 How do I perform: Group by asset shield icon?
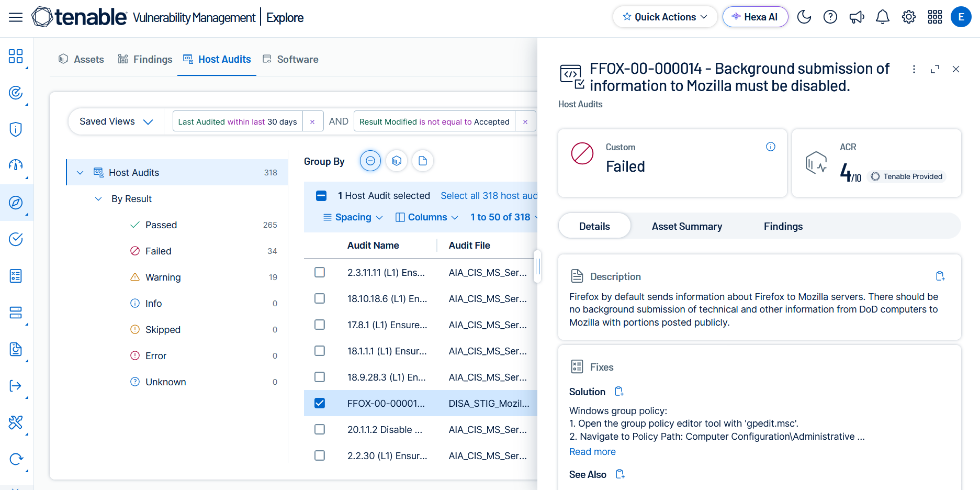[x=397, y=161]
